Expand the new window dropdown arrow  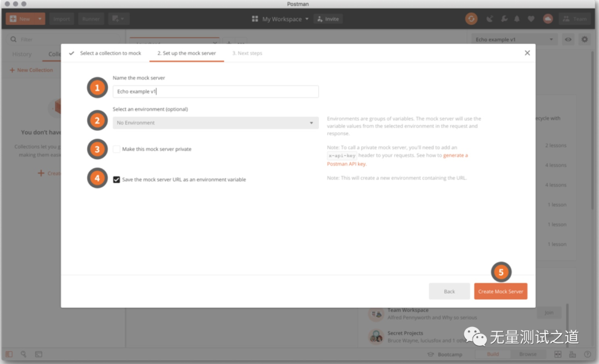(122, 19)
